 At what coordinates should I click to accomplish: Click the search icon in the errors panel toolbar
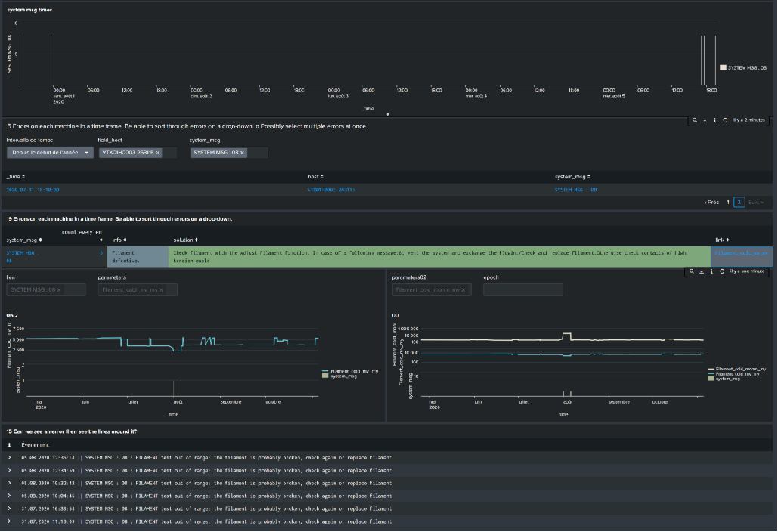tap(694, 119)
